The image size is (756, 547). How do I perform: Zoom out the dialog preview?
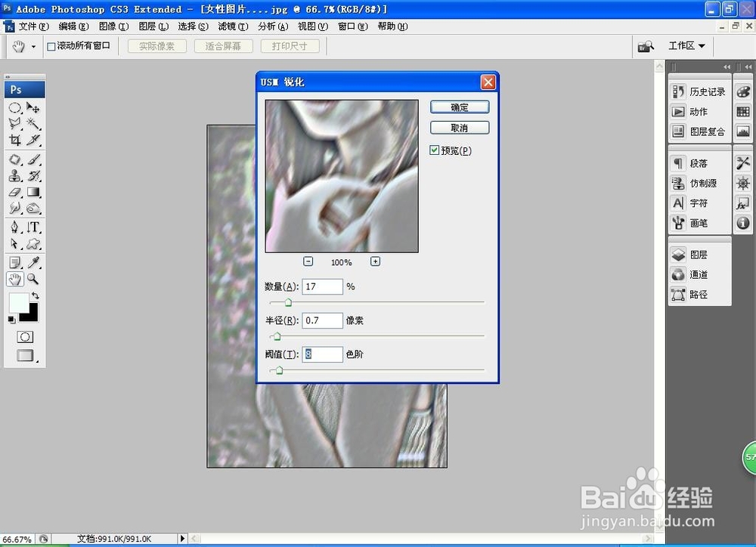click(308, 261)
